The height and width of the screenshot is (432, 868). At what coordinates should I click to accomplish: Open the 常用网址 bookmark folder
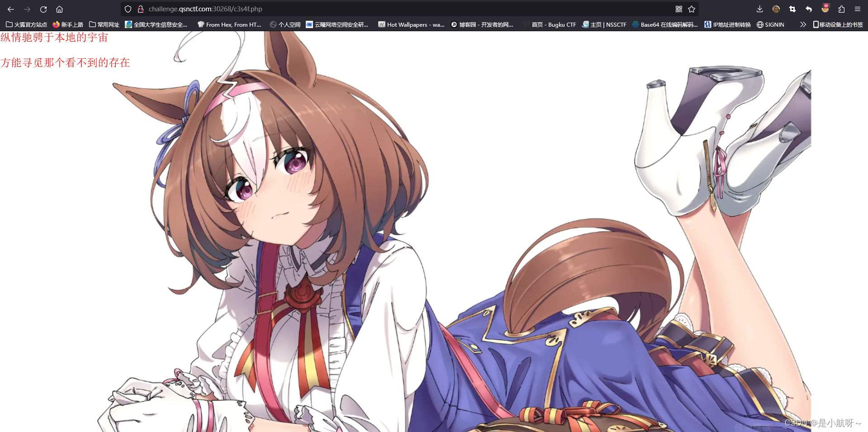104,24
